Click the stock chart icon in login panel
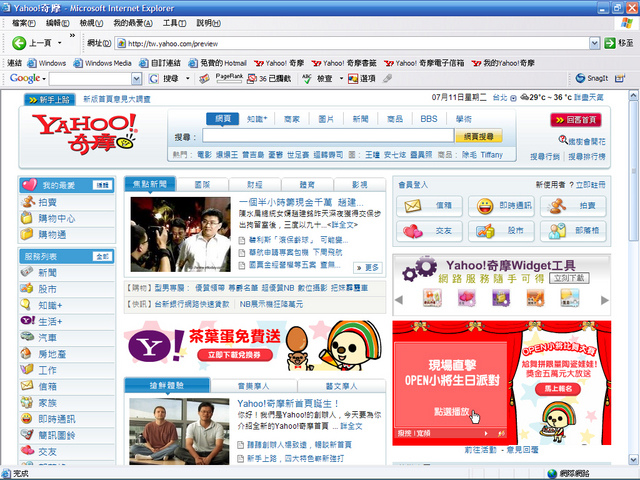640x480 pixels. [485, 231]
